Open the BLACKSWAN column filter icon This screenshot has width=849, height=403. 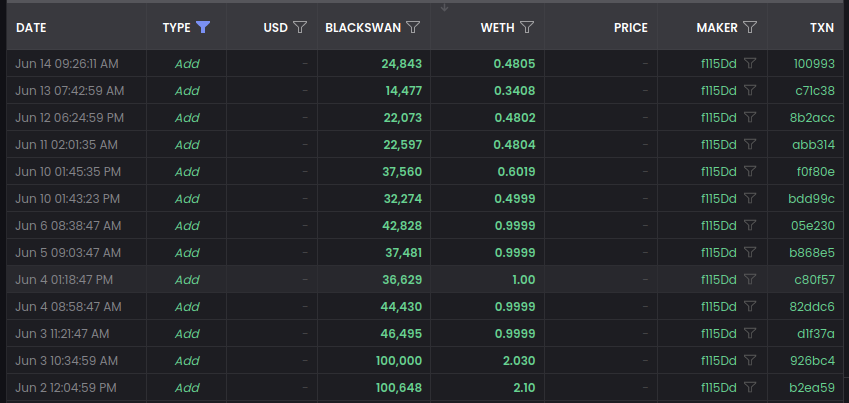(x=413, y=28)
